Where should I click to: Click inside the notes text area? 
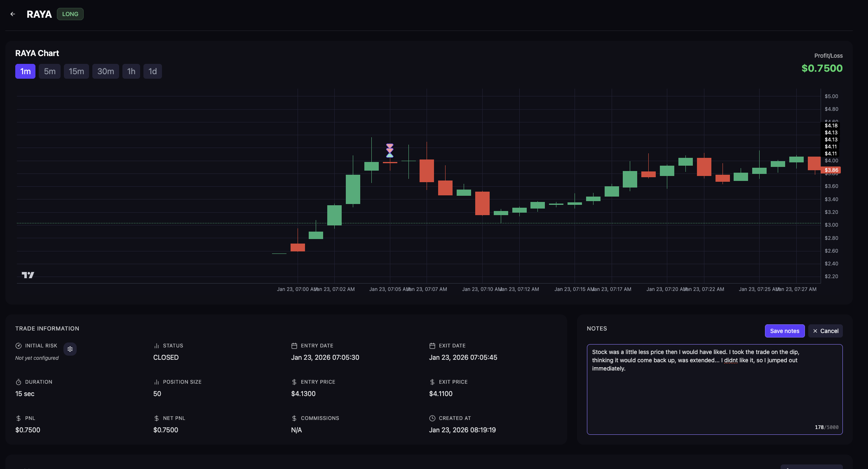click(714, 396)
